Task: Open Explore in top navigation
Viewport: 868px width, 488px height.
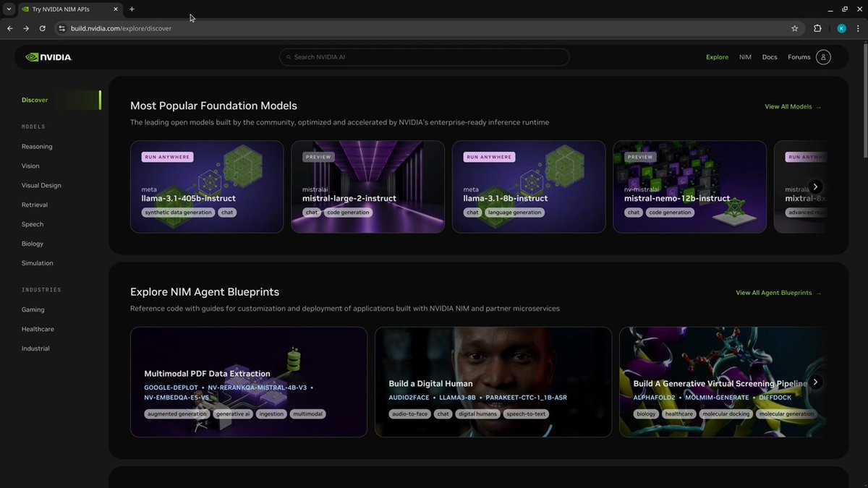Action: click(x=717, y=57)
